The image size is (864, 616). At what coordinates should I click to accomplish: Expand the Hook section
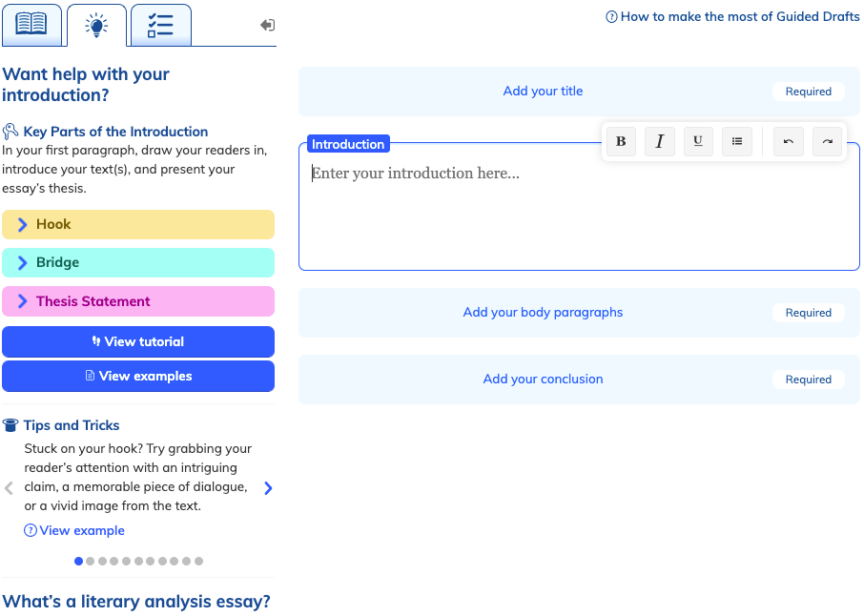tap(138, 224)
